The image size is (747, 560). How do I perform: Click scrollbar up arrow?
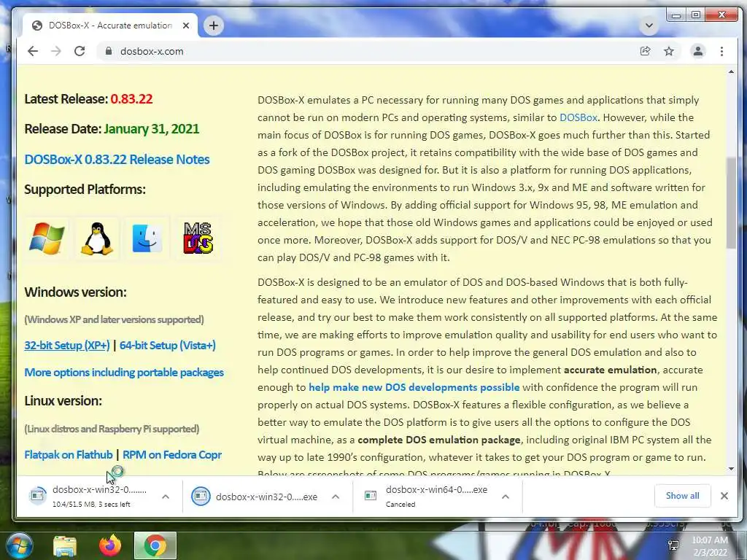731,72
